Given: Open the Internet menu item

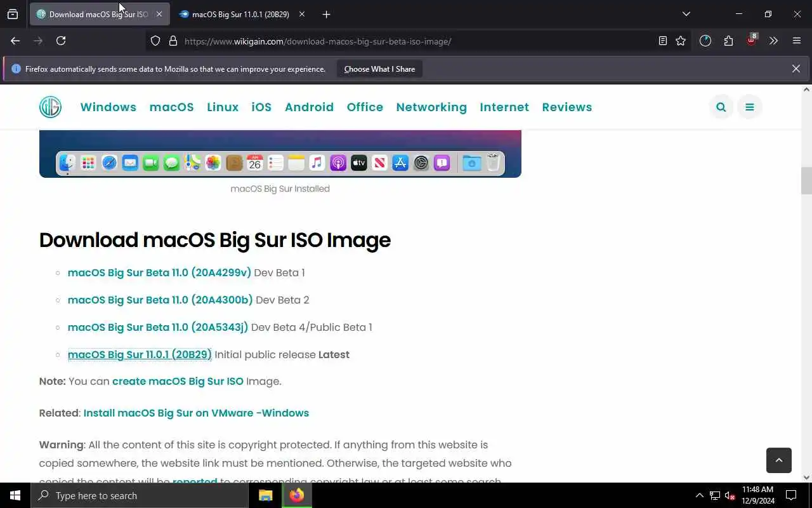Looking at the screenshot, I should (x=504, y=107).
